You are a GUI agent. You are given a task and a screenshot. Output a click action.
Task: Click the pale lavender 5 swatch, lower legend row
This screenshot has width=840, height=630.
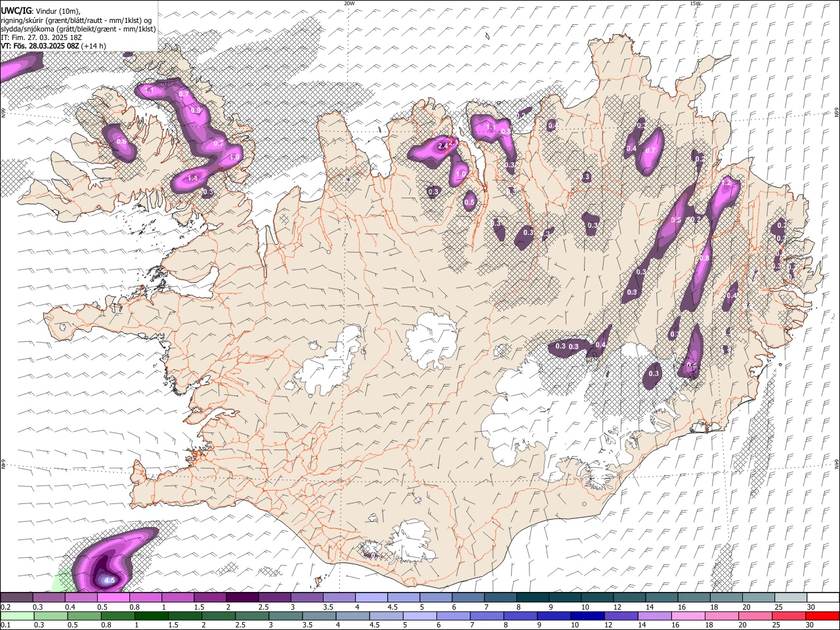[420, 616]
